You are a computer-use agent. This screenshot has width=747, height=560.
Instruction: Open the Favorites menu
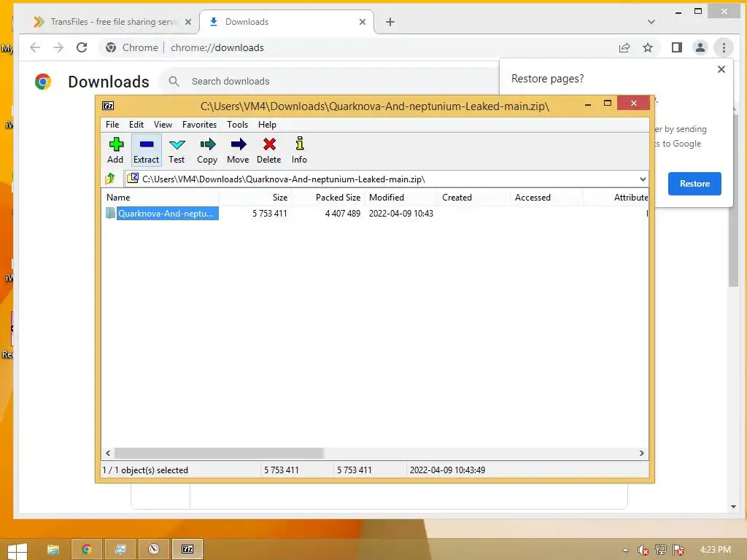coord(199,124)
